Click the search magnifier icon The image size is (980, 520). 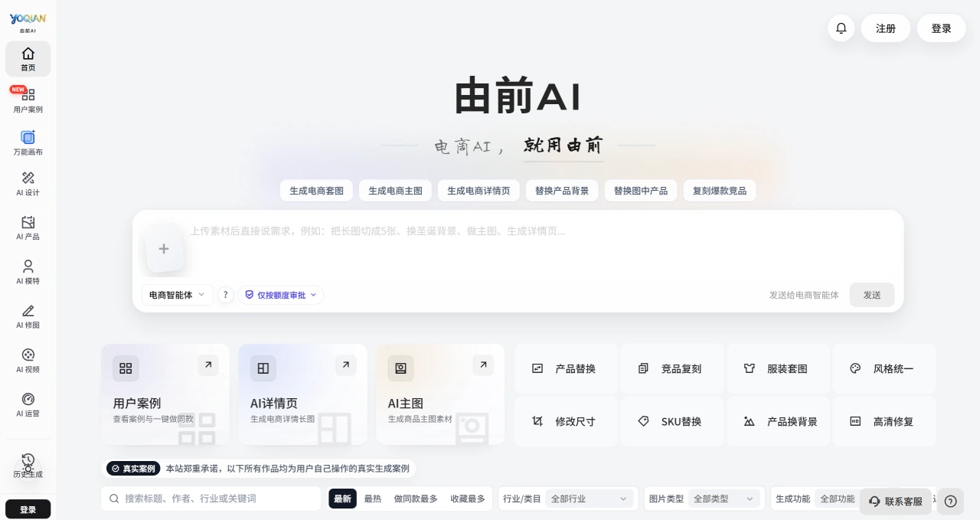coord(114,499)
